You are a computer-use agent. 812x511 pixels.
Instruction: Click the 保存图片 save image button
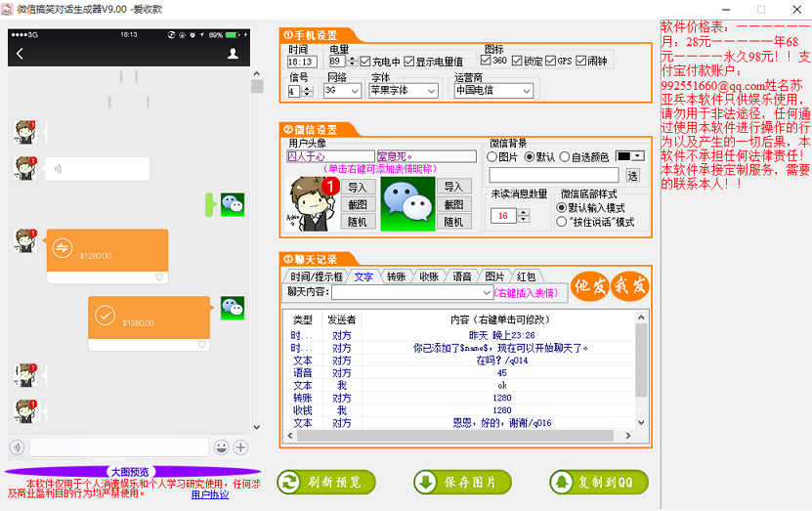pos(462,482)
